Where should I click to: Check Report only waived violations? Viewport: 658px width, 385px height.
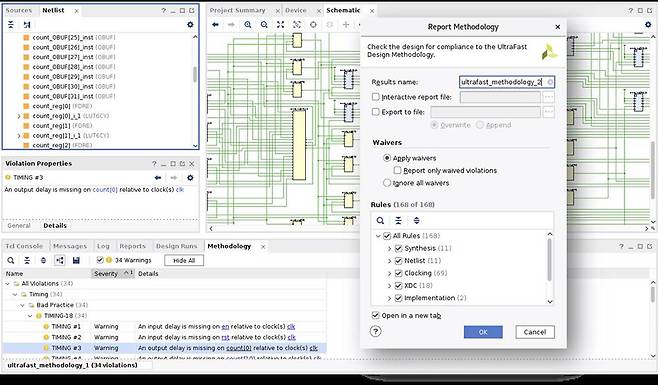[397, 170]
